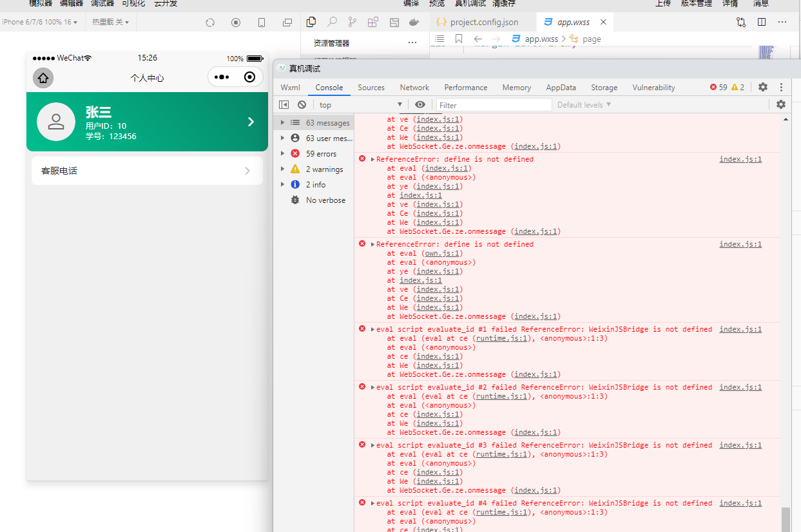Open console settings gear on filter row
Viewport: 801px width, 532px height.
781,104
